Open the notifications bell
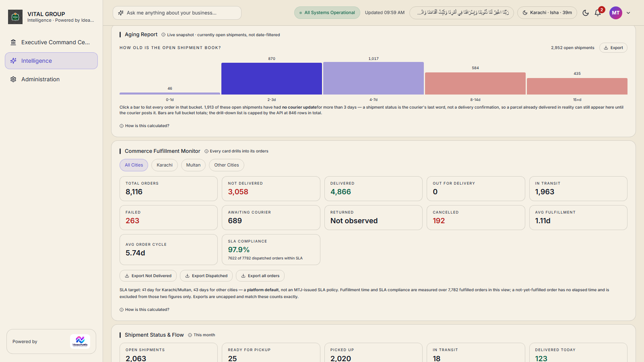644x362 pixels. pyautogui.click(x=598, y=13)
